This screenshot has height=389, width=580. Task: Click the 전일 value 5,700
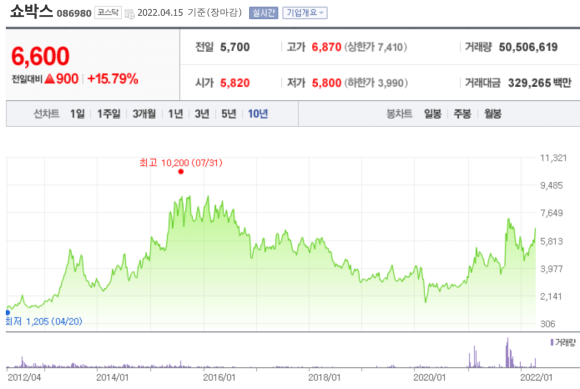coord(235,47)
